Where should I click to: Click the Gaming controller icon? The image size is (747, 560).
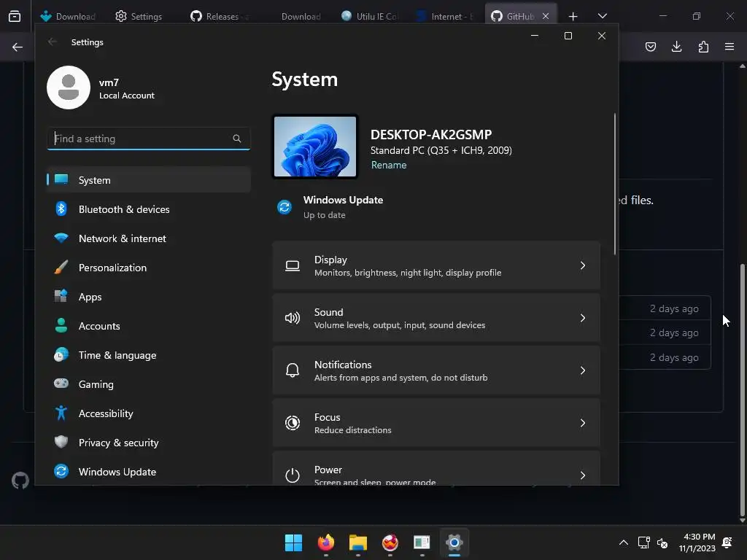[x=61, y=384]
